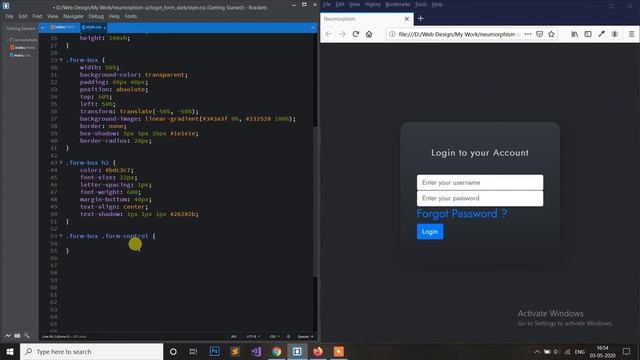640x360 pixels.
Task: Open Brackets Navigate menu
Action: (73, 16)
